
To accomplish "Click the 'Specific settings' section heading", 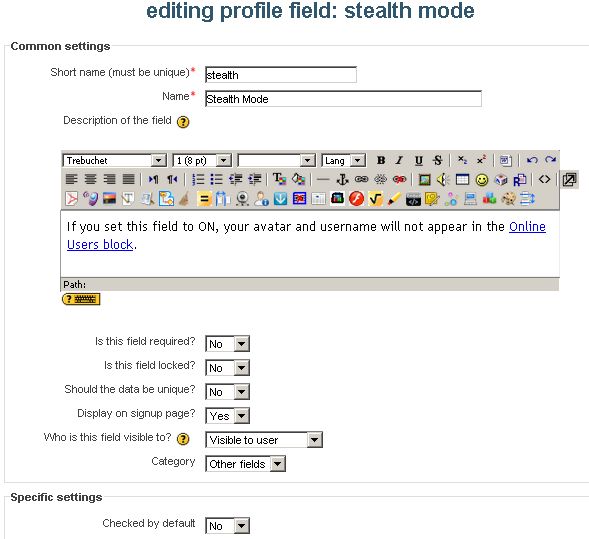I will (x=56, y=497).
